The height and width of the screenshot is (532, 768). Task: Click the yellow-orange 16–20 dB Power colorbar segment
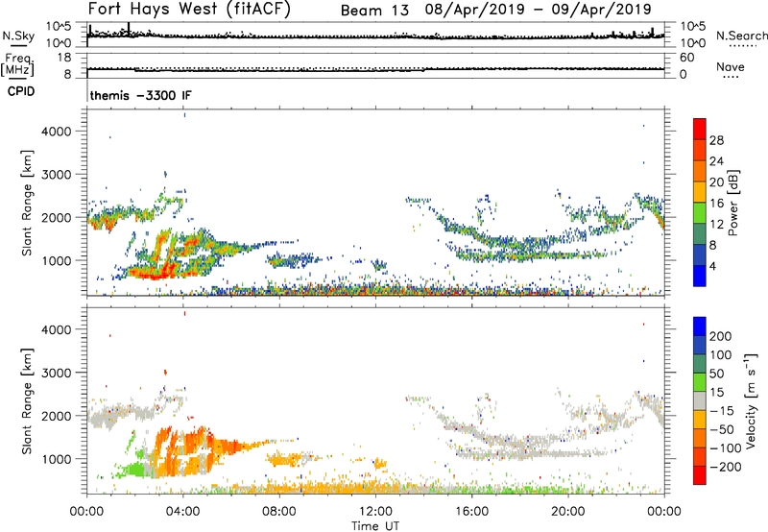click(700, 192)
